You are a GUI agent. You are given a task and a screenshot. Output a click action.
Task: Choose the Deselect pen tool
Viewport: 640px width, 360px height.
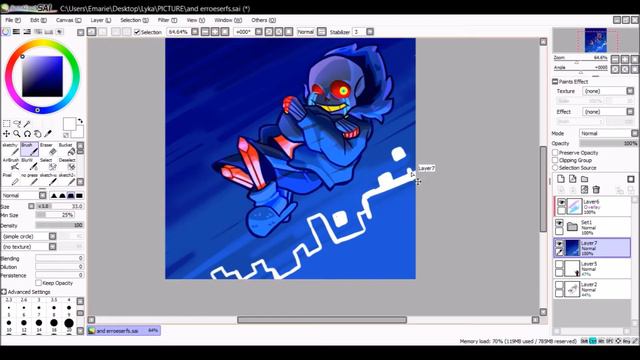[x=67, y=164]
